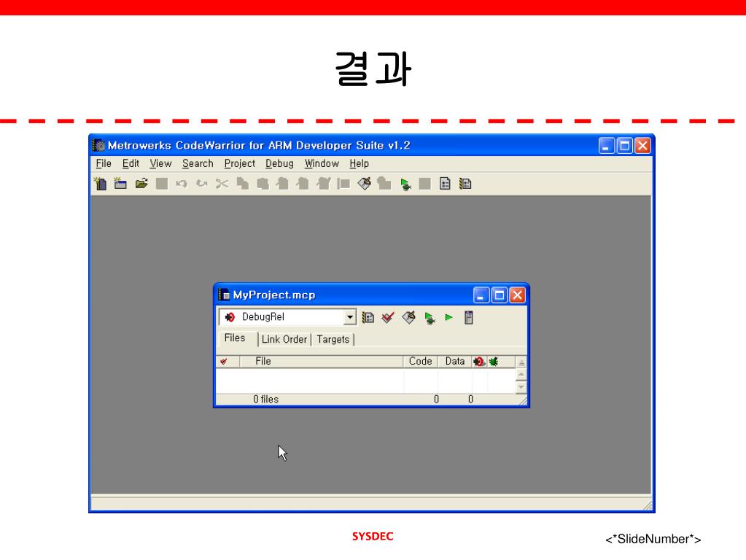This screenshot has width=746, height=560.
Task: Close the MyProject.mcp window
Action: click(517, 295)
